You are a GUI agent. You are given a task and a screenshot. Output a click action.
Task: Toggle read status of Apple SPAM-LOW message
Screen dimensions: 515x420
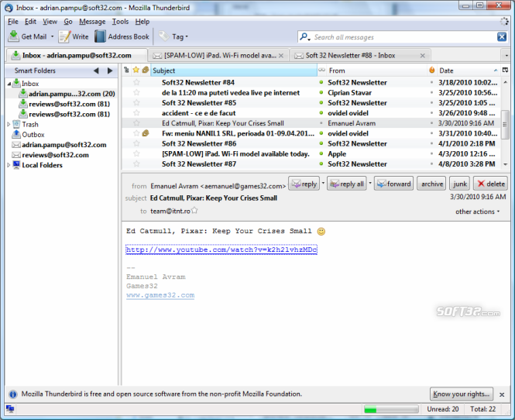321,153
